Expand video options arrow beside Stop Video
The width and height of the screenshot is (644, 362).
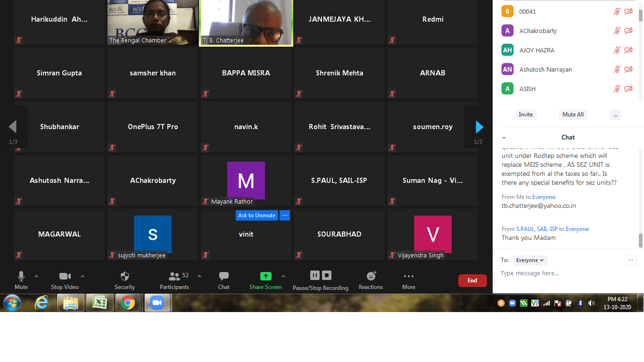click(83, 276)
